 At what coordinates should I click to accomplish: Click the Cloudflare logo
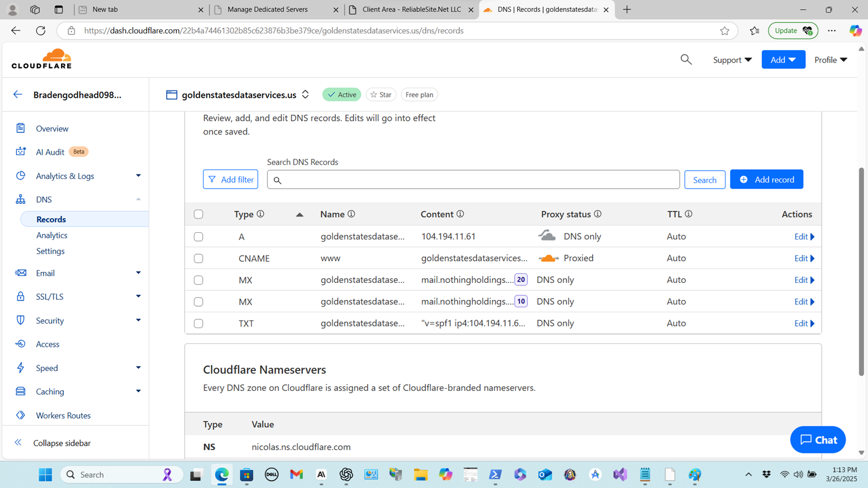[x=42, y=59]
